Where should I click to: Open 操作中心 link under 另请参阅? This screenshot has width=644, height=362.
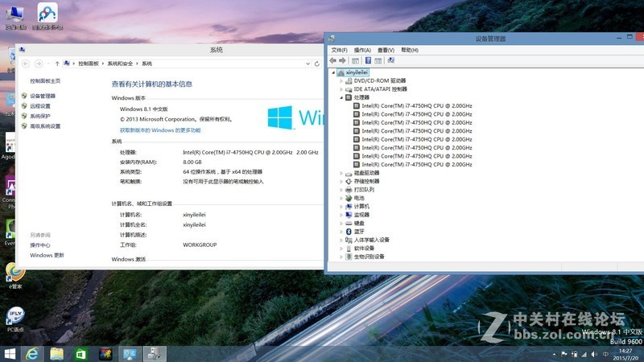[39, 245]
